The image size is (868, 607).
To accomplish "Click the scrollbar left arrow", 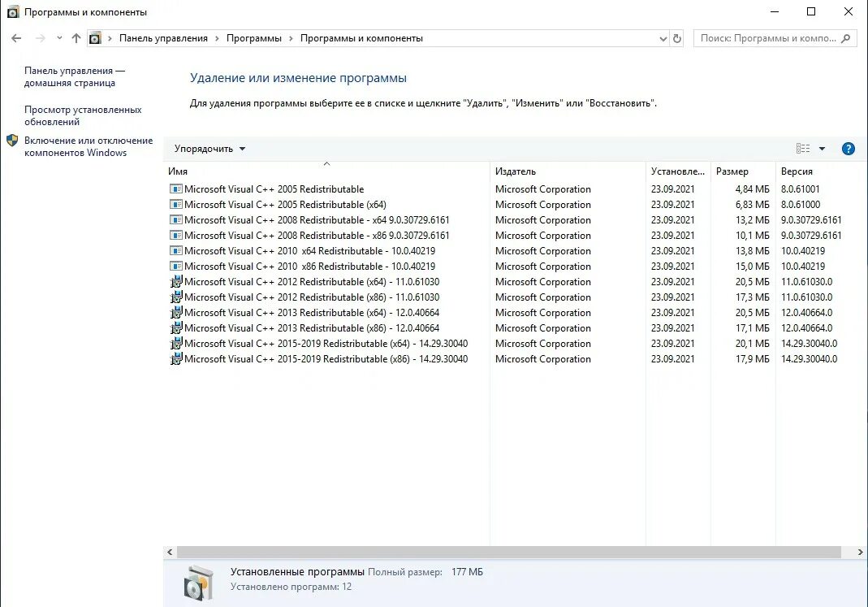I will click(170, 553).
